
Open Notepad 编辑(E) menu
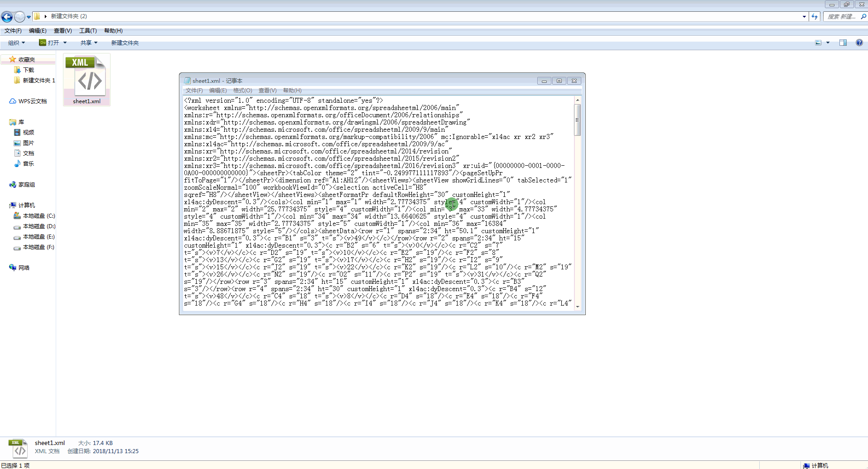[218, 91]
